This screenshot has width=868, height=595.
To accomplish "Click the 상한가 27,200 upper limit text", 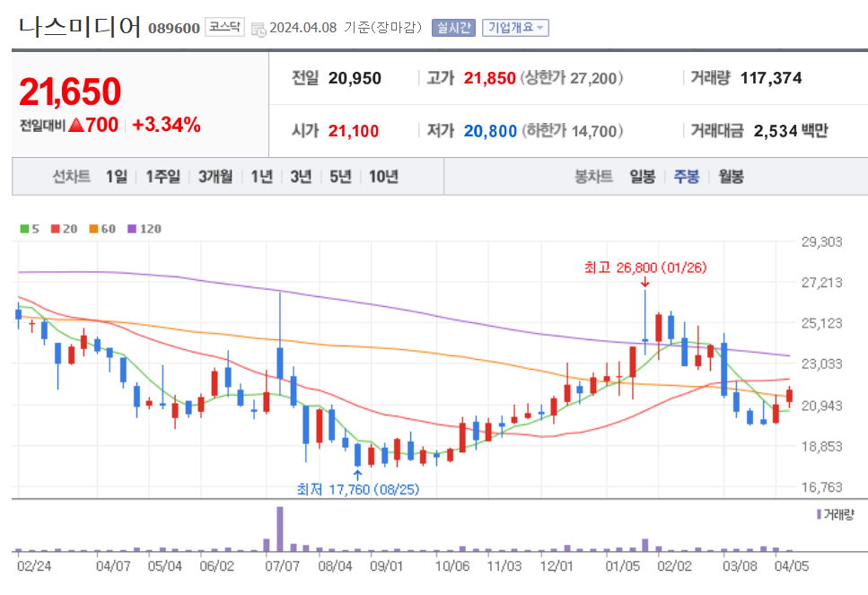I will tap(571, 78).
